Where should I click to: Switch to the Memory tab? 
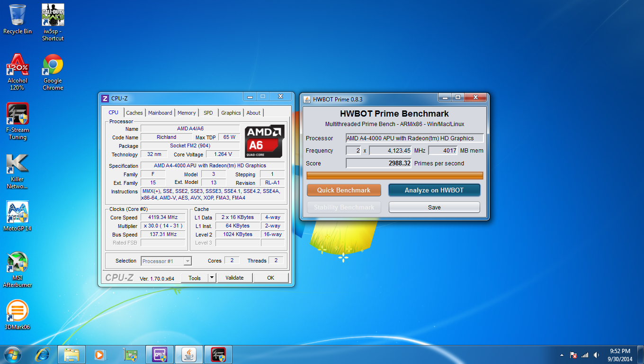187,113
